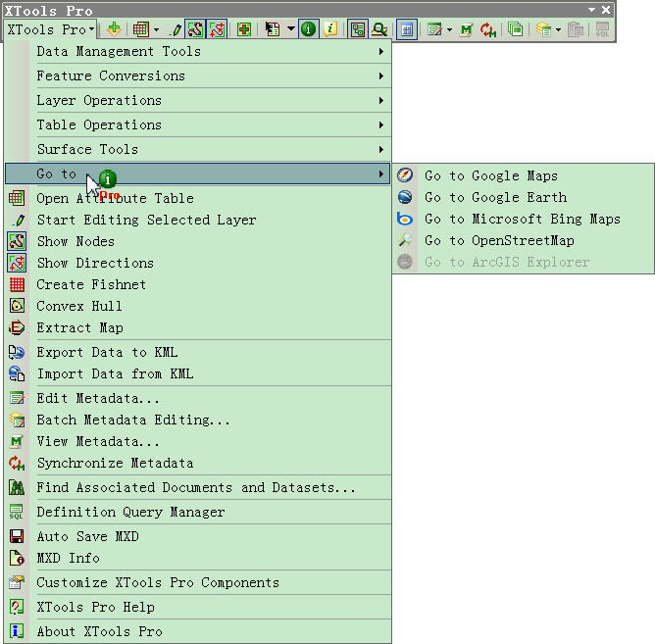Click the pencil Start Editing toolbar icon

point(176,29)
